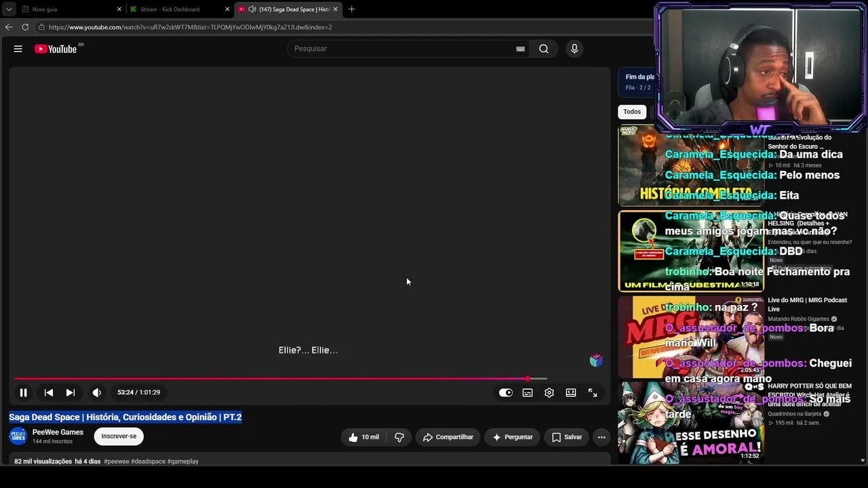Click the #gameplay hashtag
868x488 pixels.
(183, 462)
